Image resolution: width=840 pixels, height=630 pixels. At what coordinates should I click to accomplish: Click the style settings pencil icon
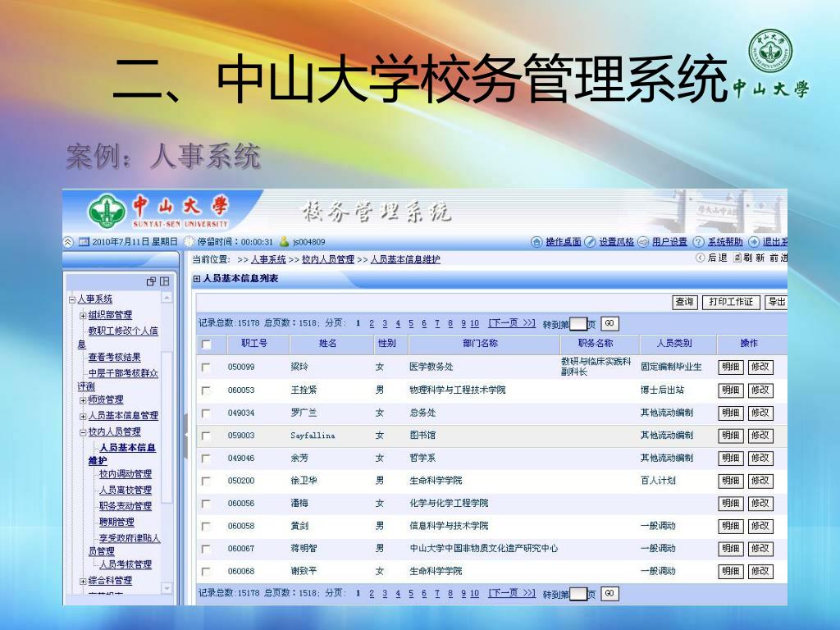click(590, 242)
